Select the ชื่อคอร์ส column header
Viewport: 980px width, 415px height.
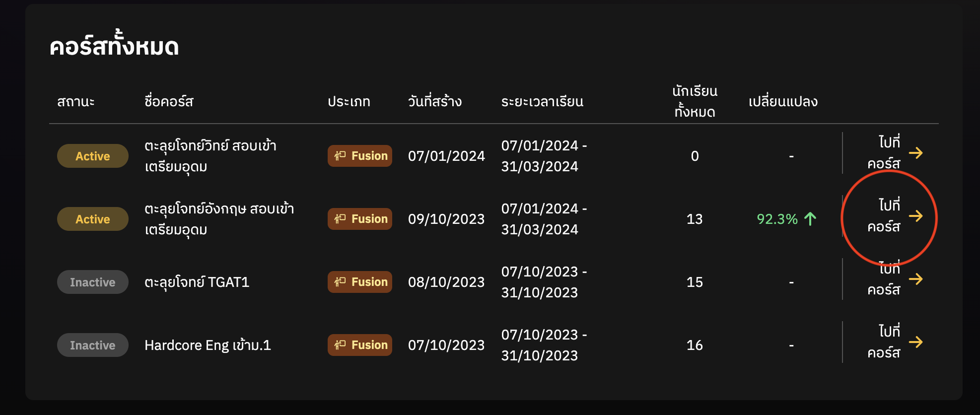click(x=167, y=101)
